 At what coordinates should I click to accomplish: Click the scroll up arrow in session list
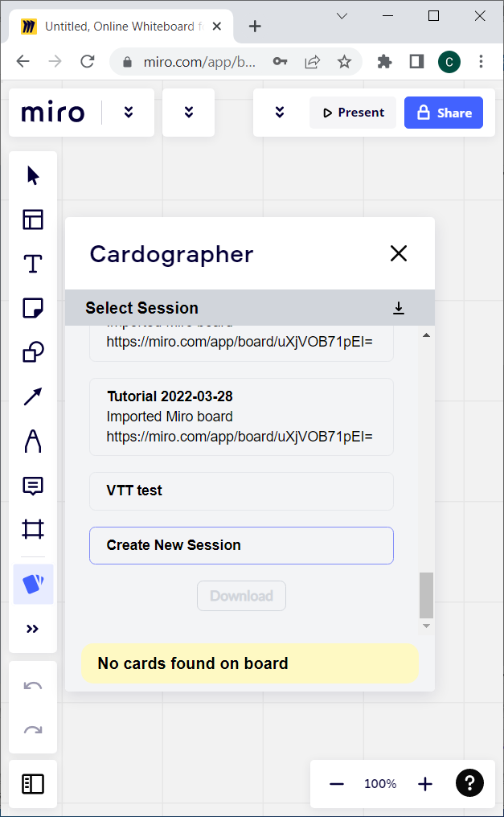tap(427, 335)
